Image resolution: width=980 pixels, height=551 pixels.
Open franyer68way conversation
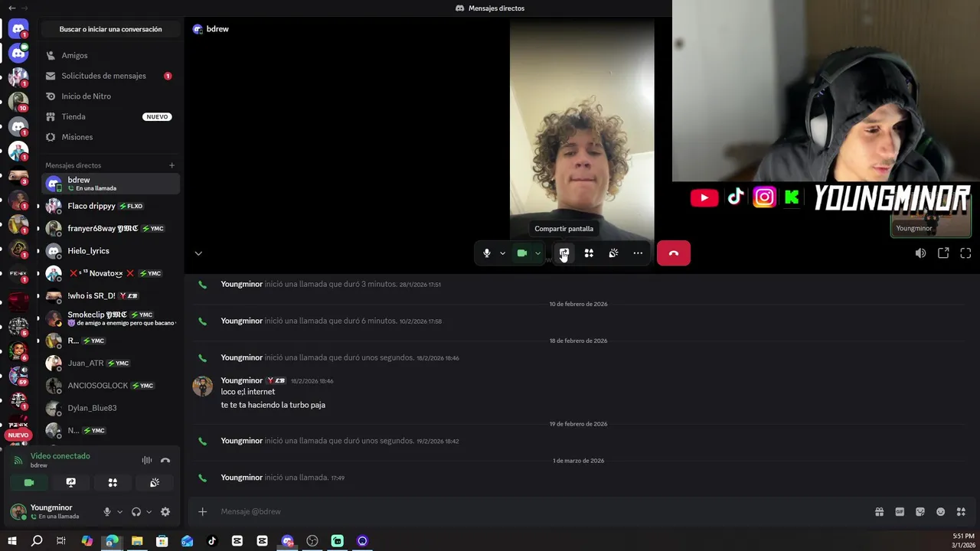point(110,228)
